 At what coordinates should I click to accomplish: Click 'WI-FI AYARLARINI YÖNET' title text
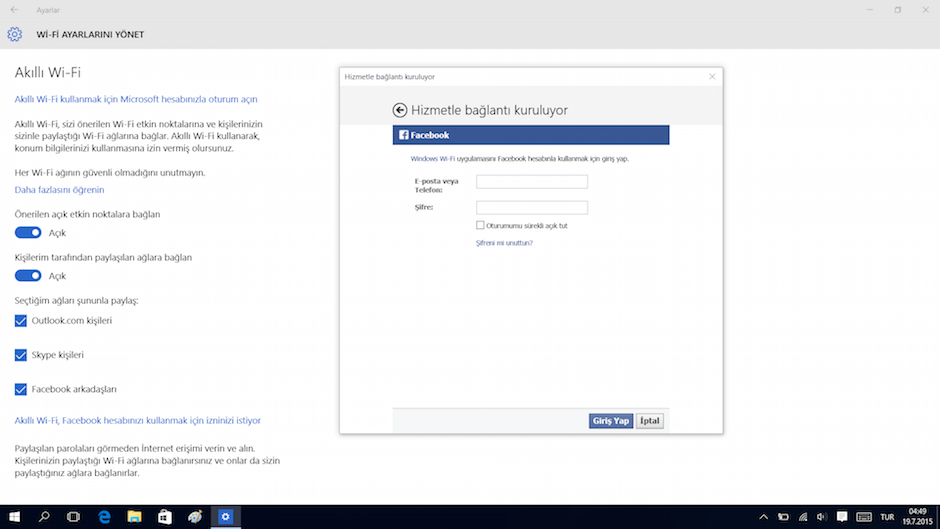point(90,34)
